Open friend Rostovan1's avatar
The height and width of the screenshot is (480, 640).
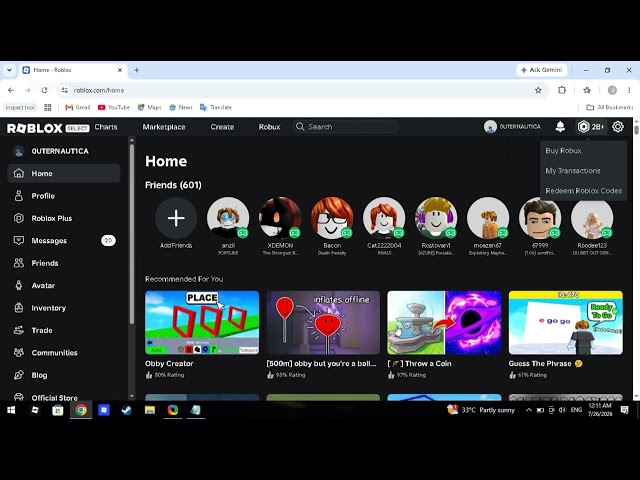(436, 218)
